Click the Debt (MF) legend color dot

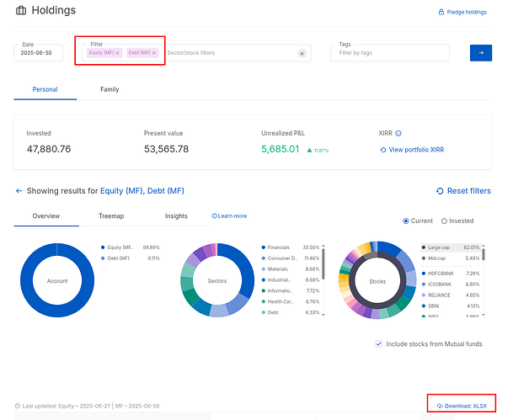pyautogui.click(x=103, y=258)
